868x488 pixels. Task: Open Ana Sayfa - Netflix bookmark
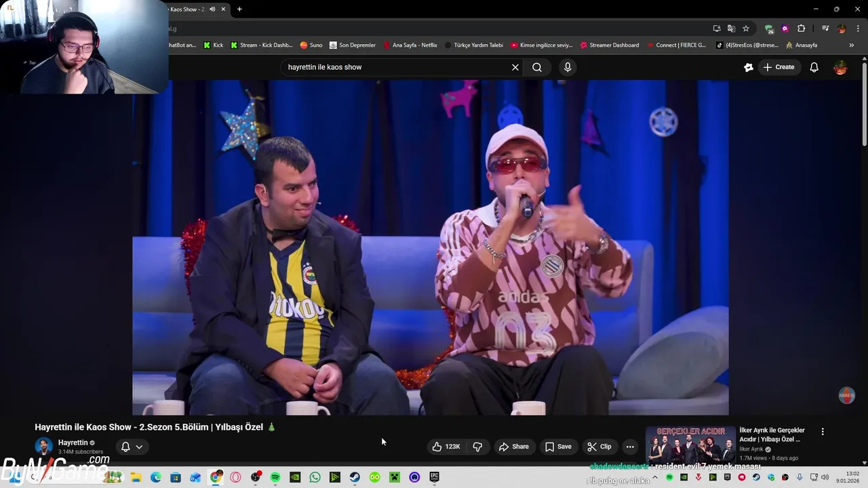click(x=410, y=45)
